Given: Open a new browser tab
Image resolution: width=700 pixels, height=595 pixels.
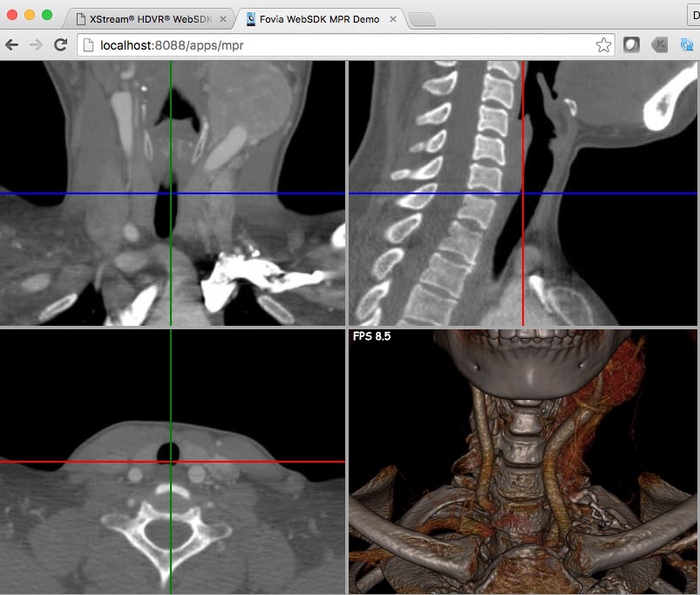Looking at the screenshot, I should 422,19.
